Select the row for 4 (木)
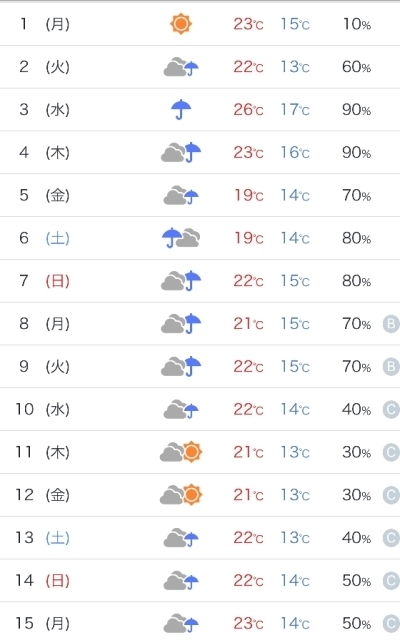The image size is (400, 640). [x=200, y=152]
